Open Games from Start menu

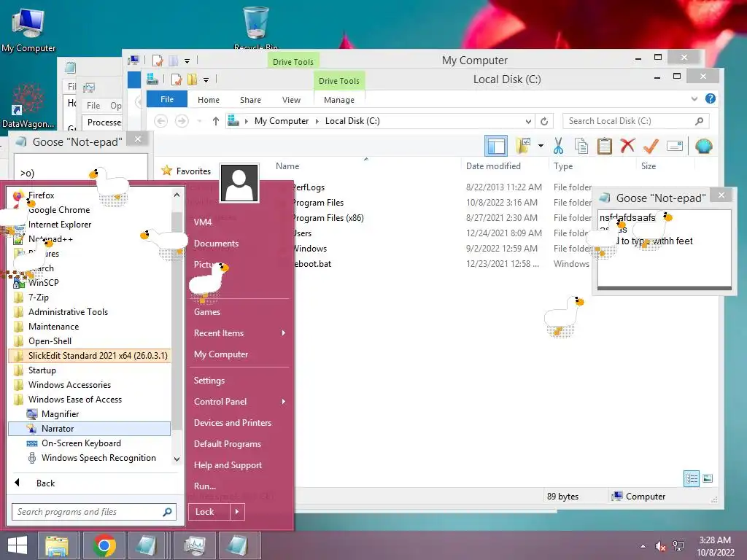coord(206,312)
